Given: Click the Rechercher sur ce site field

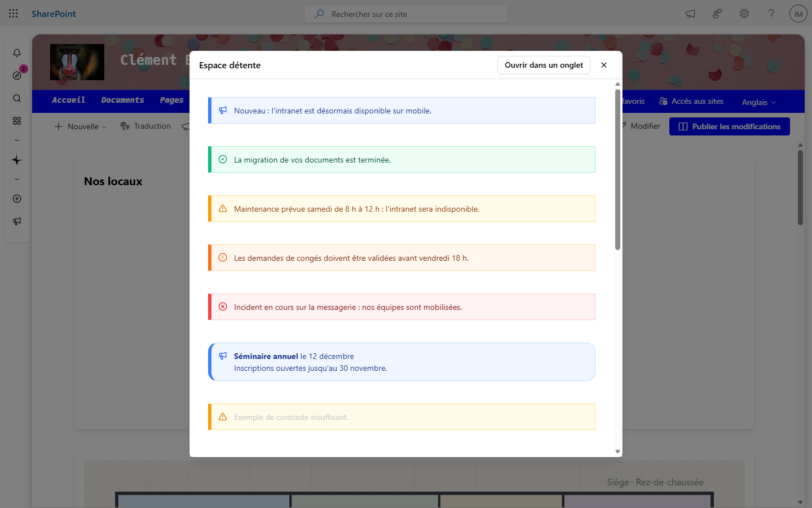Looking at the screenshot, I should [x=406, y=14].
